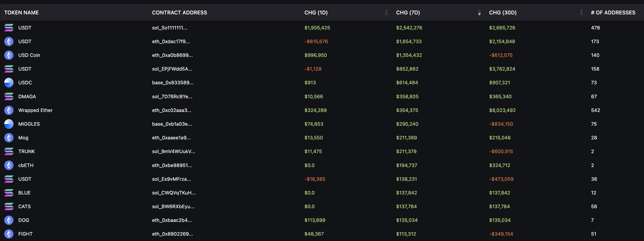
Task: Click the Ethereum icon next to DOG
Action: click(9, 220)
